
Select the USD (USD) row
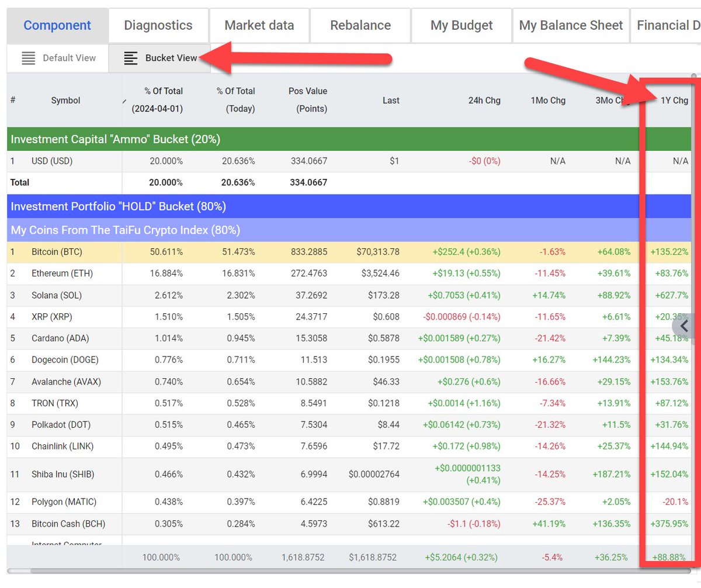coord(349,161)
